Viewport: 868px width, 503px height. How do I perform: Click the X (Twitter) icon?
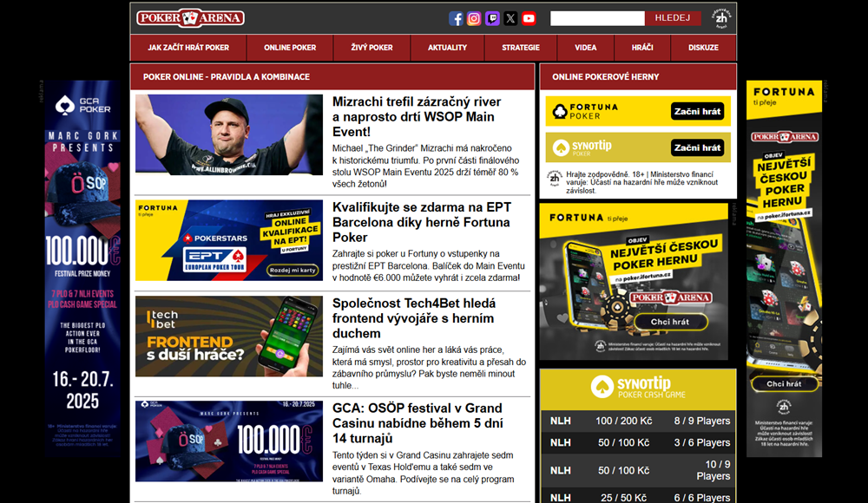pos(510,17)
